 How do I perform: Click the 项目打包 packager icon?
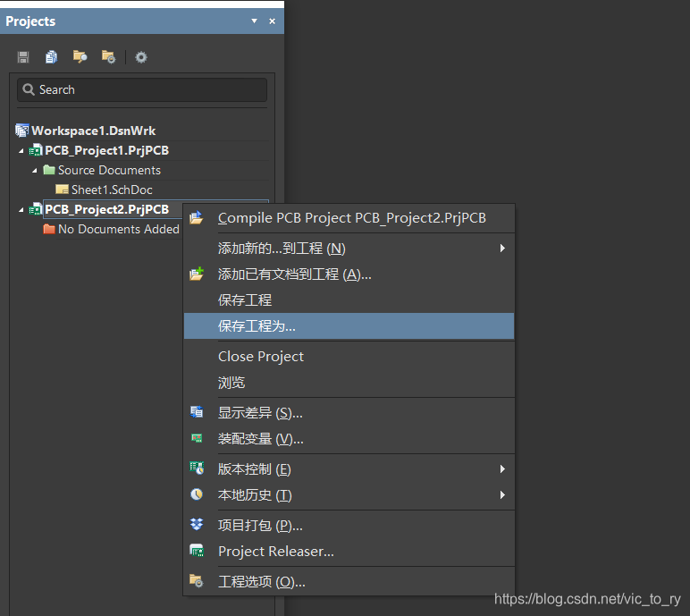(197, 524)
